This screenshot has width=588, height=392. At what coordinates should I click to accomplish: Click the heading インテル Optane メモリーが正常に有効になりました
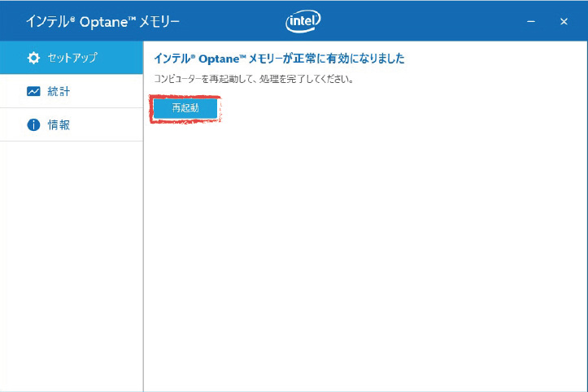[280, 59]
